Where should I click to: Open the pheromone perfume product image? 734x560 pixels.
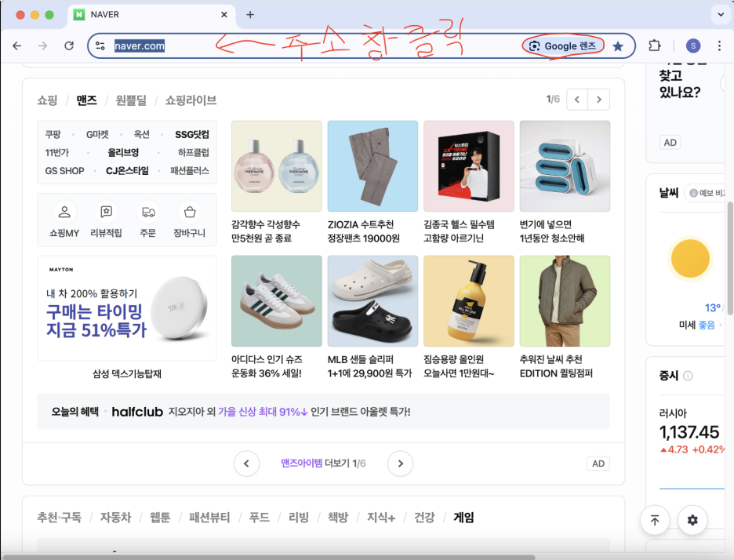277,166
